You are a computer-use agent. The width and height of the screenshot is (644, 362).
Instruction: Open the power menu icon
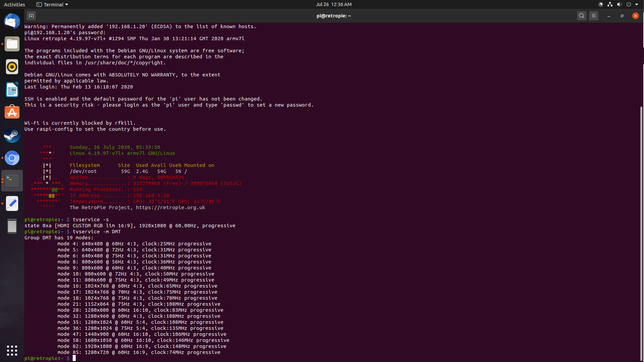coord(629,4)
